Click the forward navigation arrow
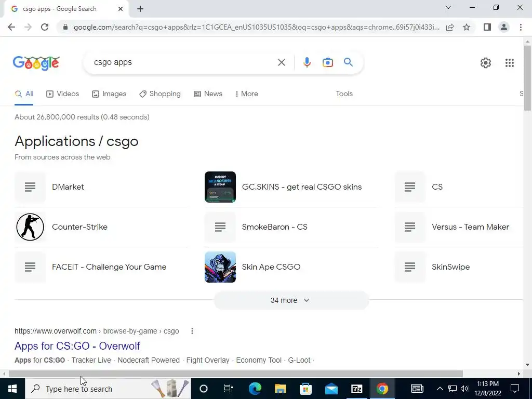This screenshot has width=532, height=399. [28, 27]
